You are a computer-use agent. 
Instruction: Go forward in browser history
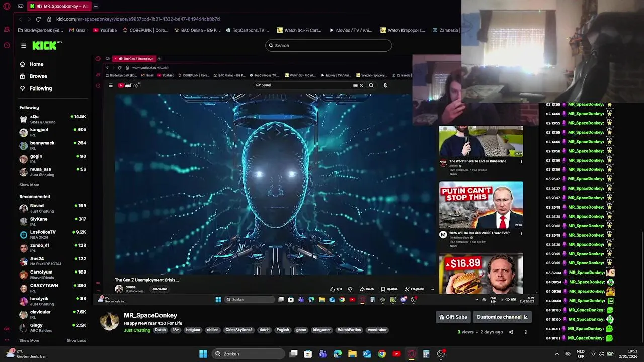coord(29,19)
